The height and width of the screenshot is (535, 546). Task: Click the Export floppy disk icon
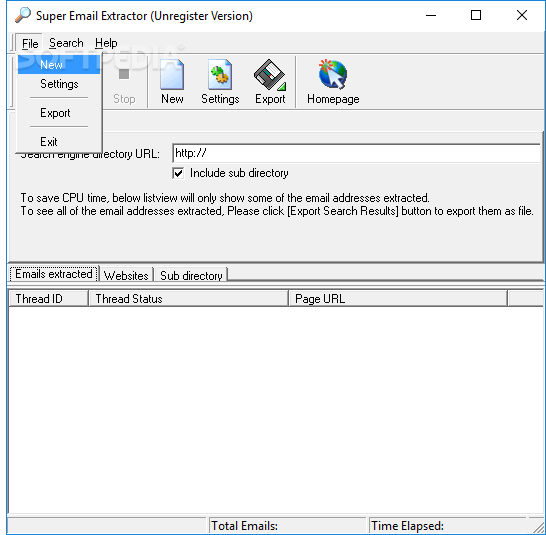270,75
